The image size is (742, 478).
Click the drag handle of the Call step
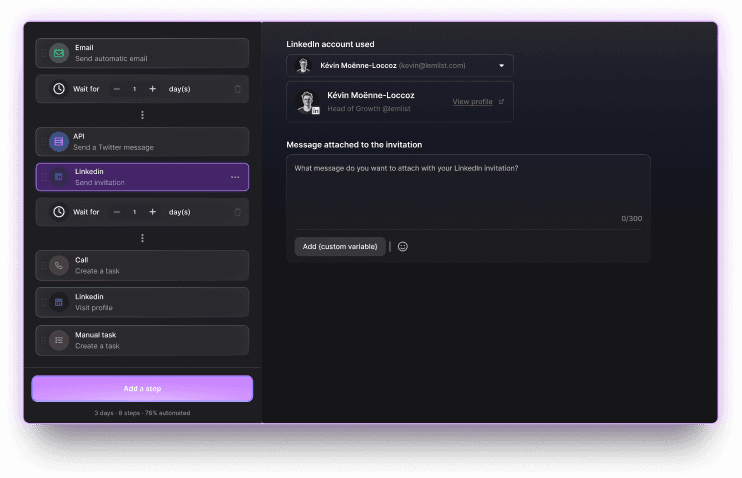coord(43,266)
